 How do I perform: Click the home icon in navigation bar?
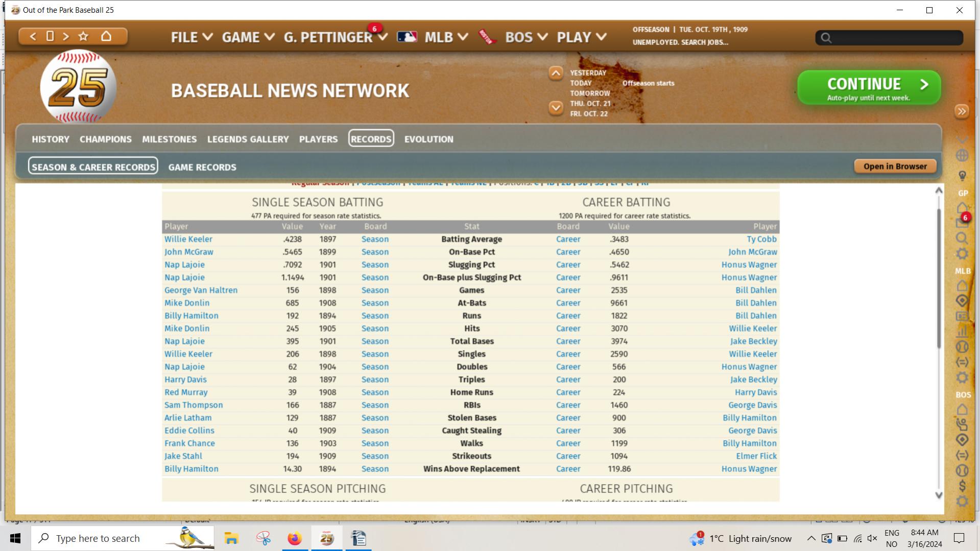[106, 36]
